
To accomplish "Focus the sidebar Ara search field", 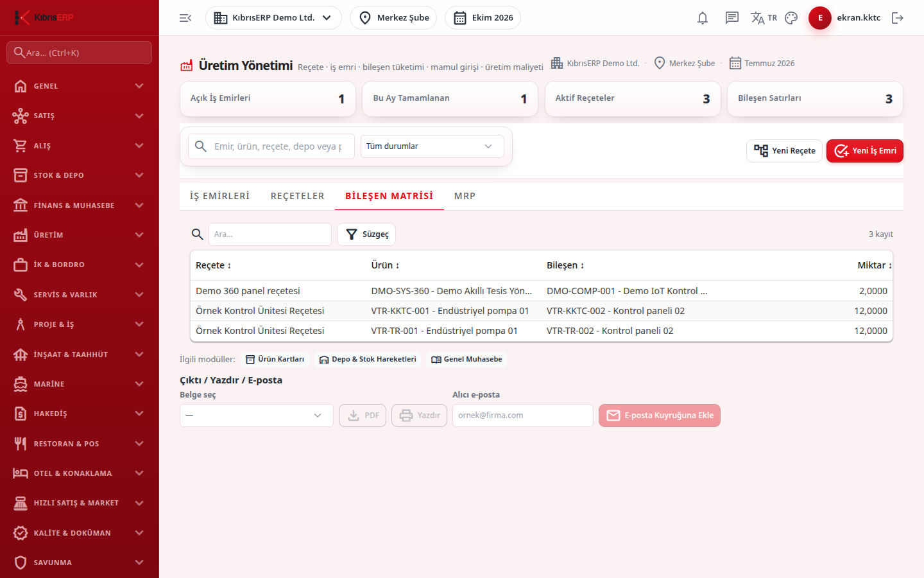I will 80,53.
